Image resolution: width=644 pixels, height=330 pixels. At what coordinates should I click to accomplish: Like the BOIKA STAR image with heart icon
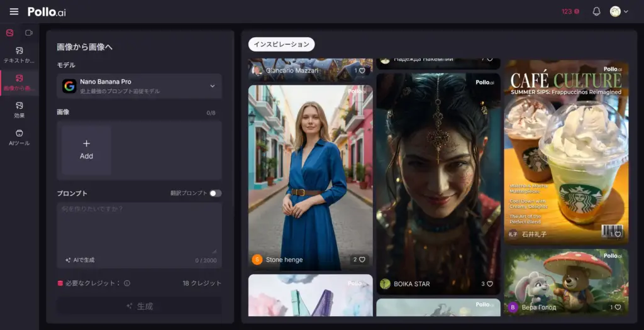(490, 284)
